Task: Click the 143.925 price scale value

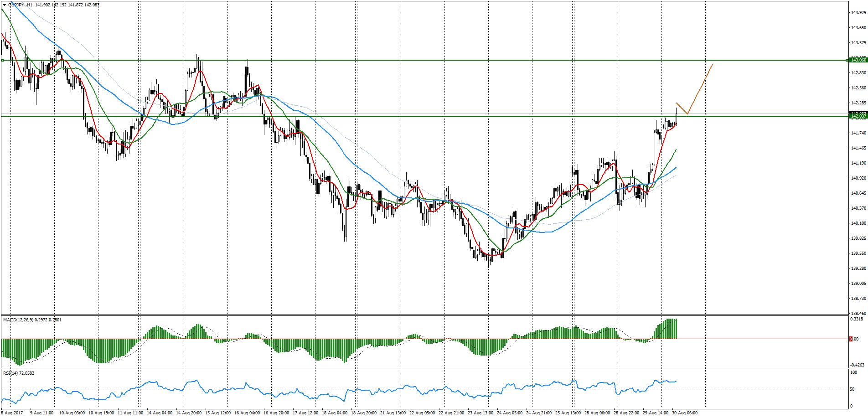Action: tap(858, 13)
